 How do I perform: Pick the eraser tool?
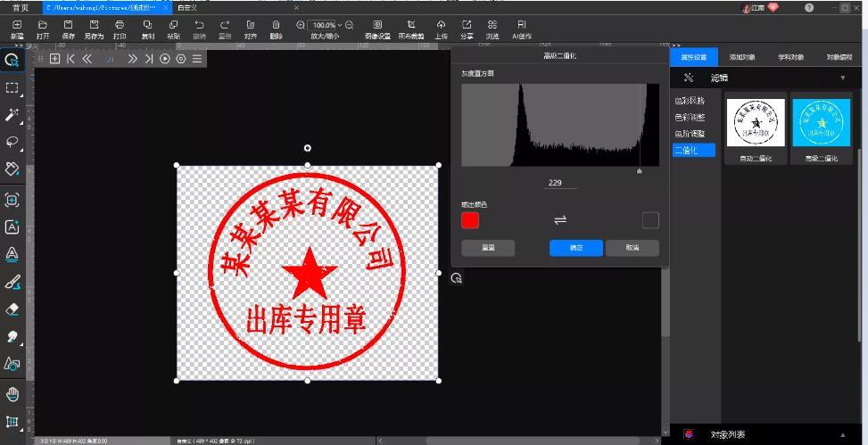click(12, 309)
